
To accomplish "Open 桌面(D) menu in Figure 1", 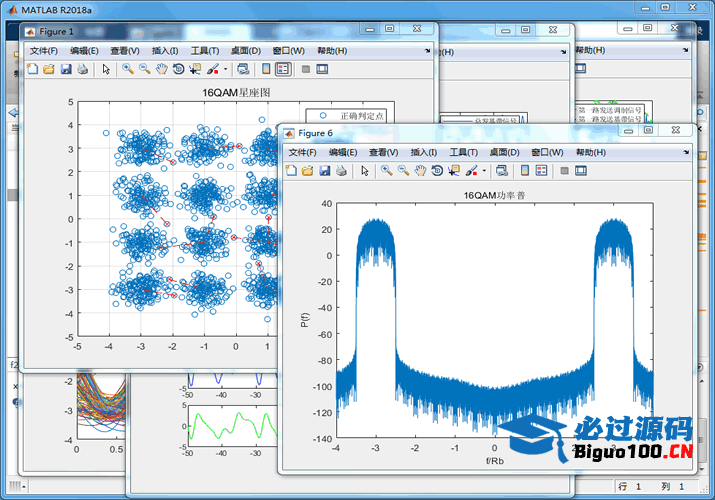I will [x=246, y=51].
